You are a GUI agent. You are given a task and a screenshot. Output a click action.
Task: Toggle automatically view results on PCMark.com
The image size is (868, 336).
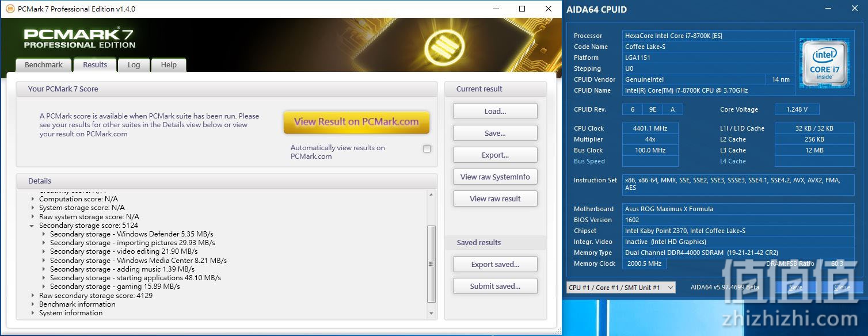pos(427,149)
